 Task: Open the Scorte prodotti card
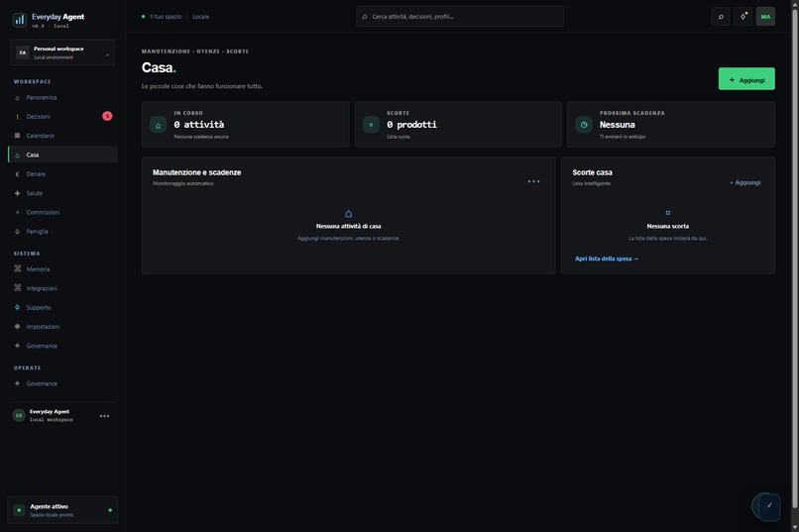pyautogui.click(x=458, y=125)
